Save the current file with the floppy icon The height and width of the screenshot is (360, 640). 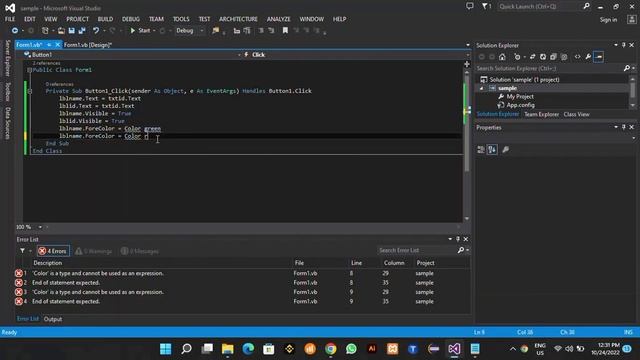tap(71, 31)
